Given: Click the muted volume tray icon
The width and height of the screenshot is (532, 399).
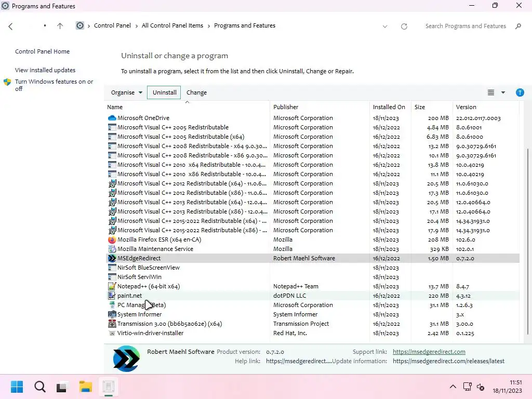Looking at the screenshot, I should [x=481, y=387].
